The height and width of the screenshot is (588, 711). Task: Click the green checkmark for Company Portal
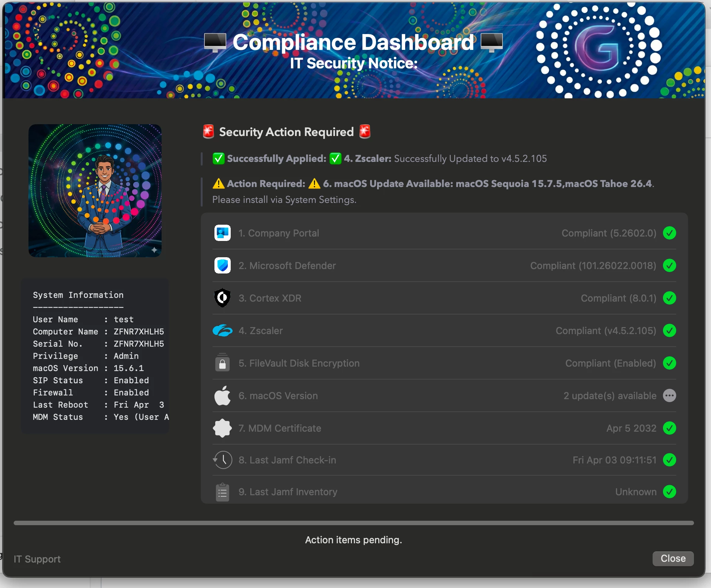[x=669, y=233]
